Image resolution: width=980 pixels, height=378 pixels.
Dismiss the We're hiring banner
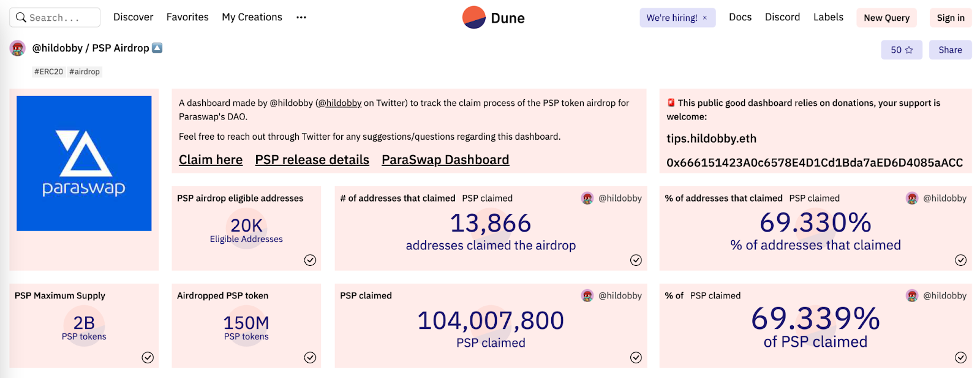click(704, 18)
